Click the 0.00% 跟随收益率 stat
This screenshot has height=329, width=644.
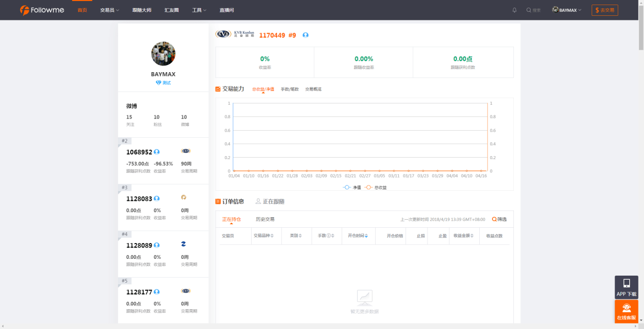364,62
